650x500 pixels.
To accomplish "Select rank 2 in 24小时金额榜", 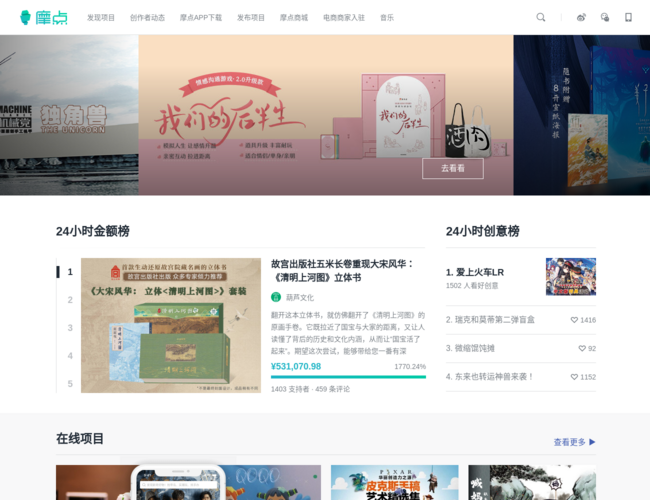I will pyautogui.click(x=70, y=300).
